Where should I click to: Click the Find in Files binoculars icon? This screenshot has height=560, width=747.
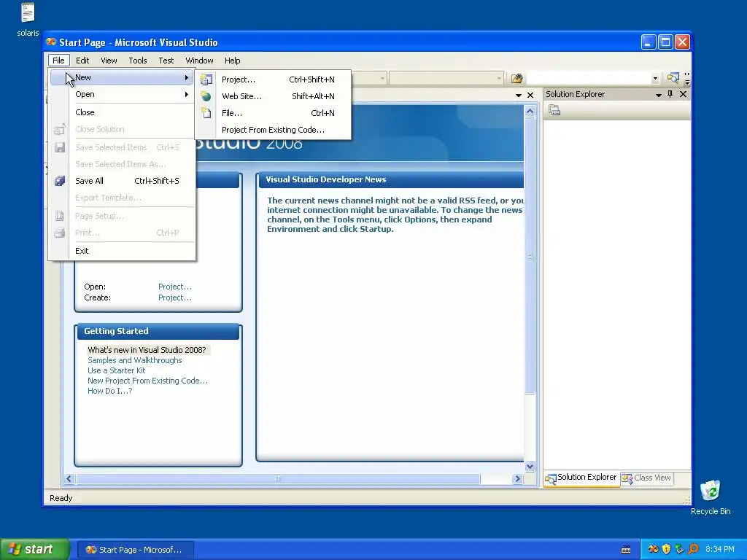click(516, 78)
